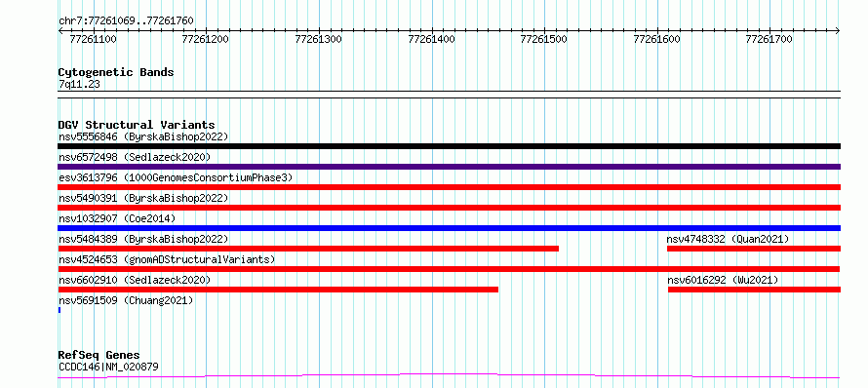Click the nsv5484389 (ByrskaBishop2022) label
Image resolution: width=868 pixels, height=388 pixels.
pyautogui.click(x=143, y=239)
